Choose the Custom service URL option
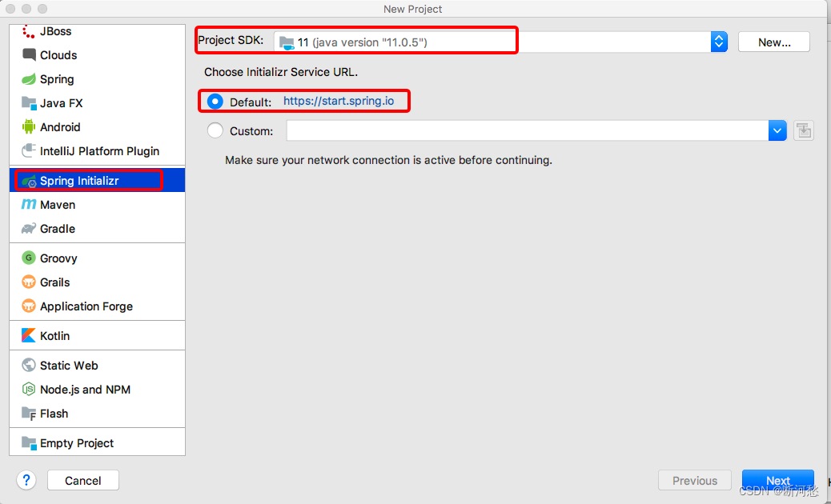The image size is (831, 504). point(215,130)
